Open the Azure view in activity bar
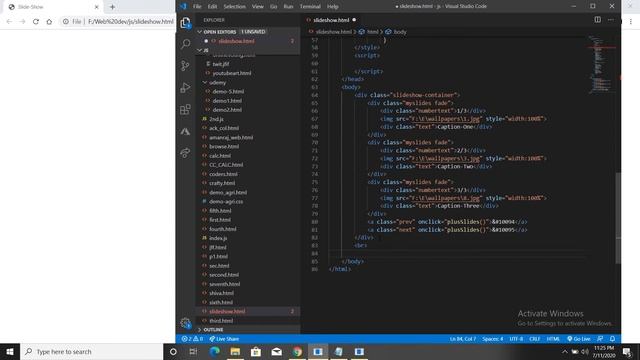 click(185, 131)
